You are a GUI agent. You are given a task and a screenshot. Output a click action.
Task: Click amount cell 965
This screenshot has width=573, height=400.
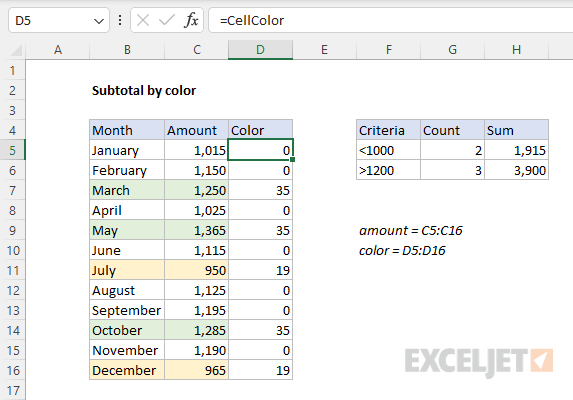[x=197, y=370]
